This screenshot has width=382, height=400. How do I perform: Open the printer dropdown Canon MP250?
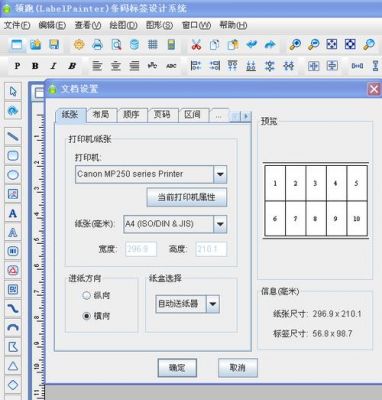point(220,174)
